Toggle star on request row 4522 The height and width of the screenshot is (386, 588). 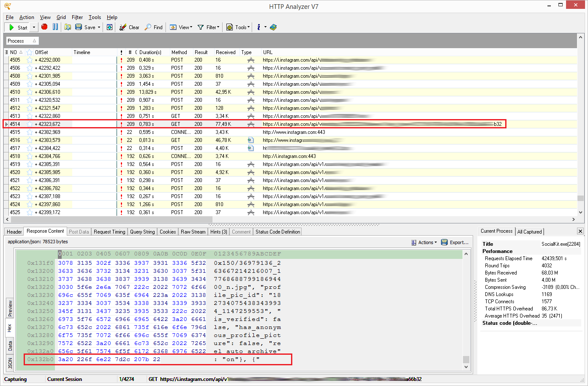pos(30,188)
